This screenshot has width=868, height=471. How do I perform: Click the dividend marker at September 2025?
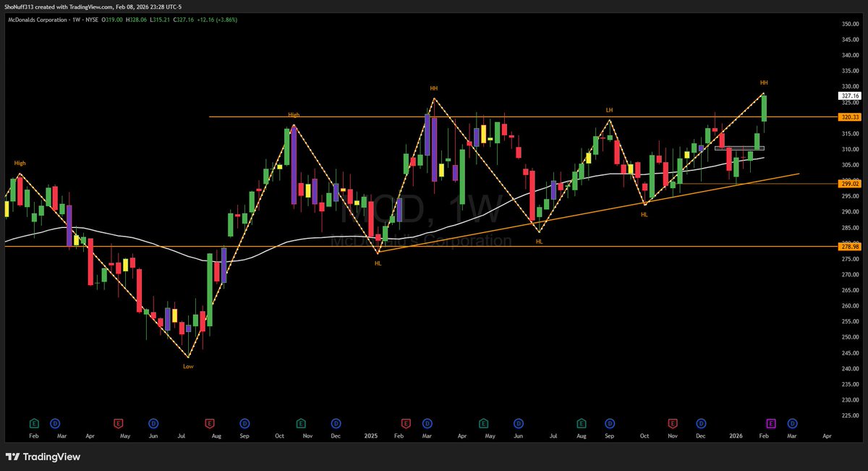610,422
